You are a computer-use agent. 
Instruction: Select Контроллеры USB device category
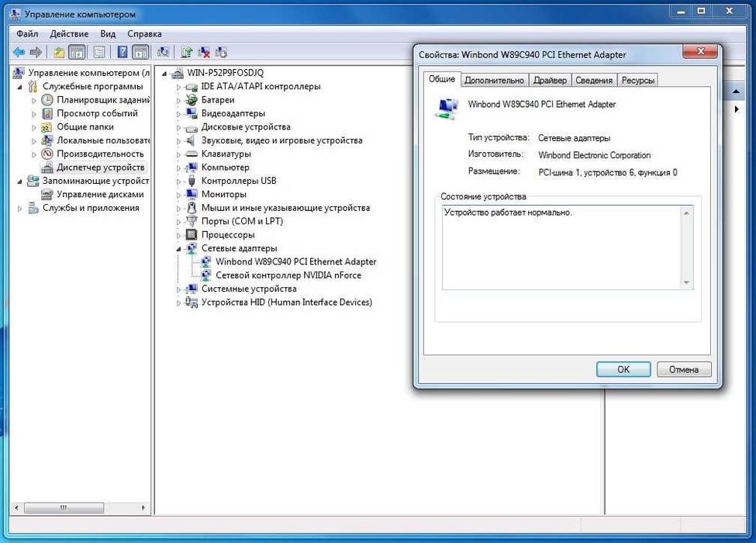[239, 181]
